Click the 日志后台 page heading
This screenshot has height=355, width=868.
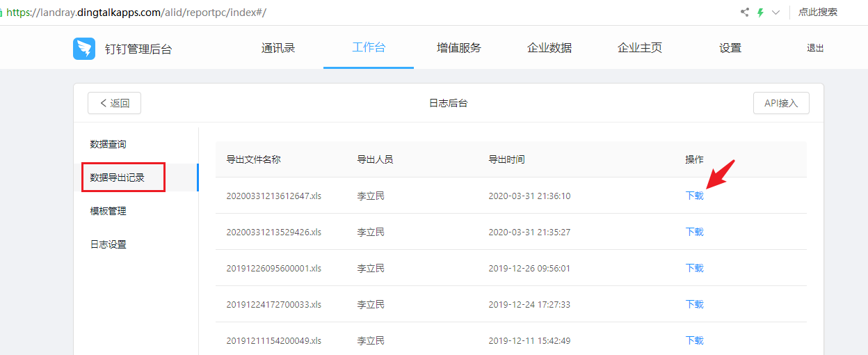(x=449, y=103)
